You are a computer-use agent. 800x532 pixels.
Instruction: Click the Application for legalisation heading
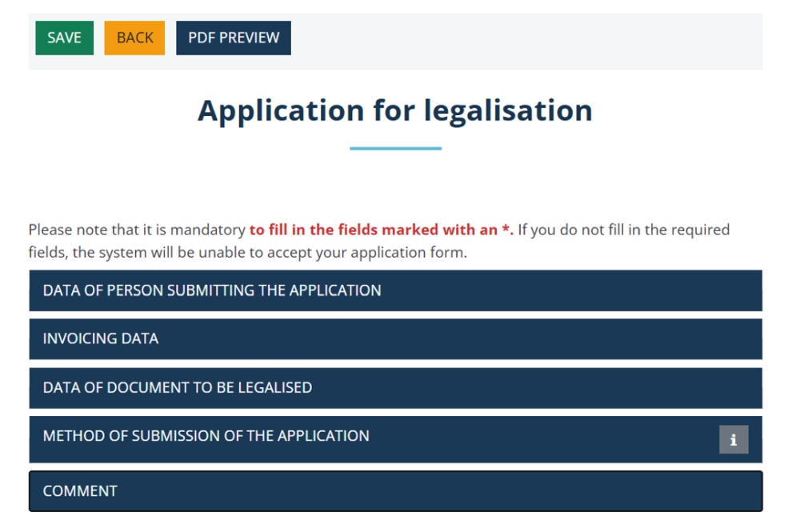coord(395,110)
